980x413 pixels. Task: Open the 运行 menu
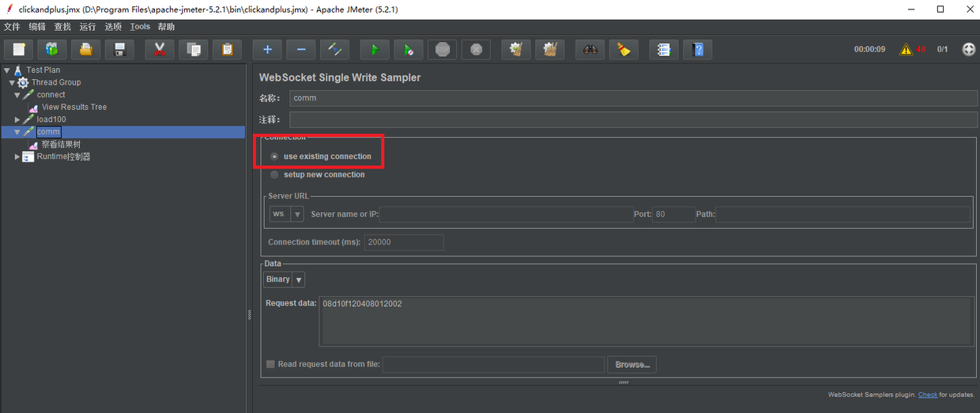pyautogui.click(x=88, y=27)
